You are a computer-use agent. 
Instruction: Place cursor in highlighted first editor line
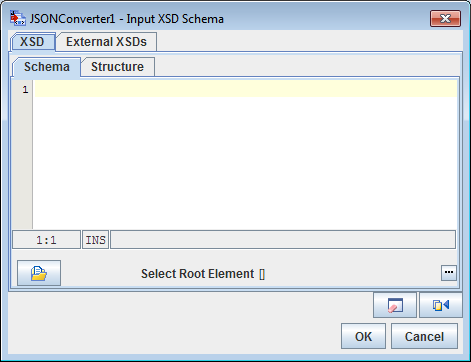[x=246, y=89]
